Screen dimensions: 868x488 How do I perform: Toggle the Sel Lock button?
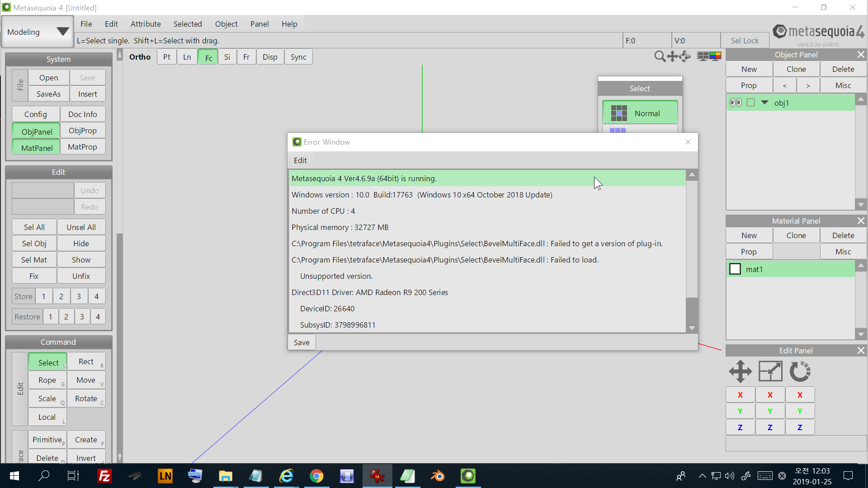pyautogui.click(x=745, y=41)
